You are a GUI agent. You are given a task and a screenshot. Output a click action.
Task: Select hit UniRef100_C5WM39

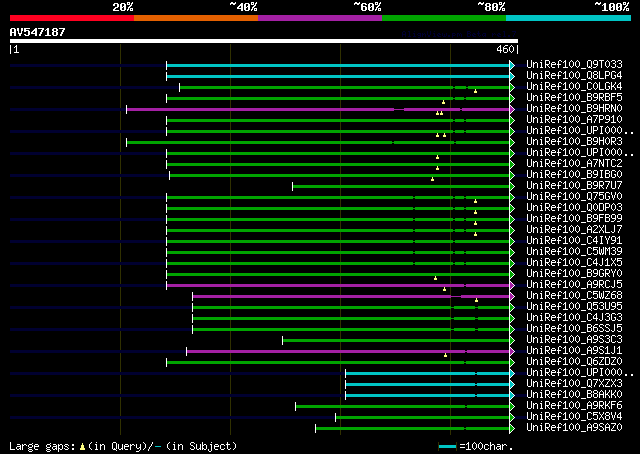tap(574, 252)
